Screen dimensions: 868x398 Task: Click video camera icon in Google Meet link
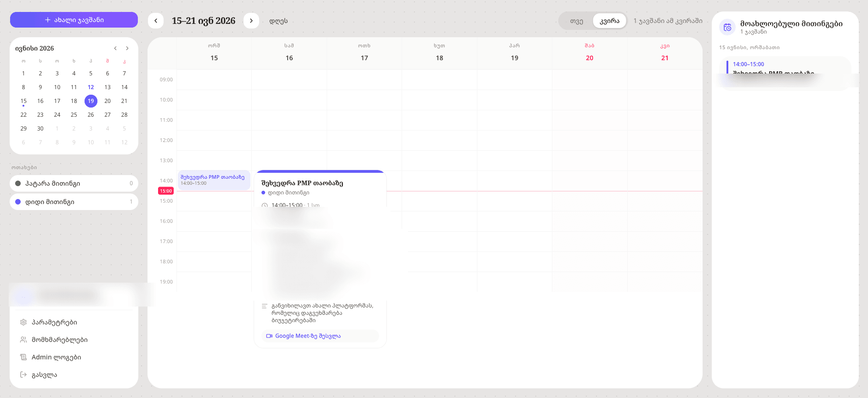(x=269, y=336)
